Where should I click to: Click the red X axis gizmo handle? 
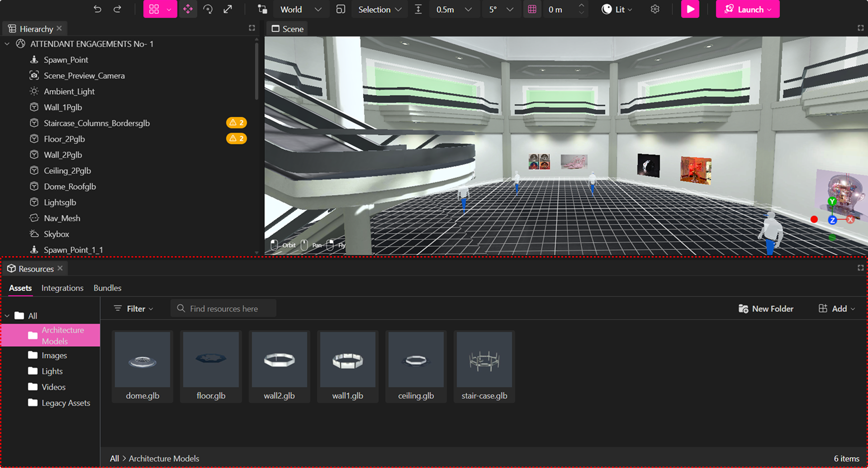pos(850,220)
